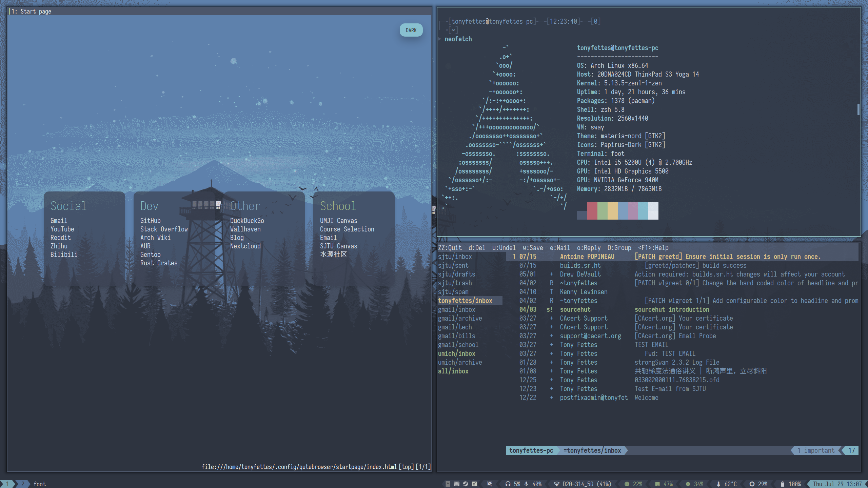Select the gmail/inbox mailbox in sidebar
The image size is (868, 488).
456,309
